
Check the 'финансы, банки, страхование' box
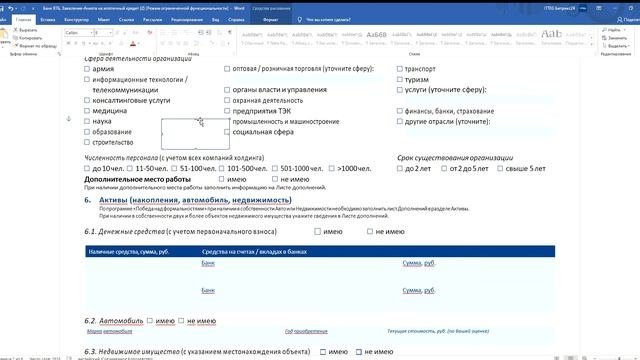click(400, 111)
